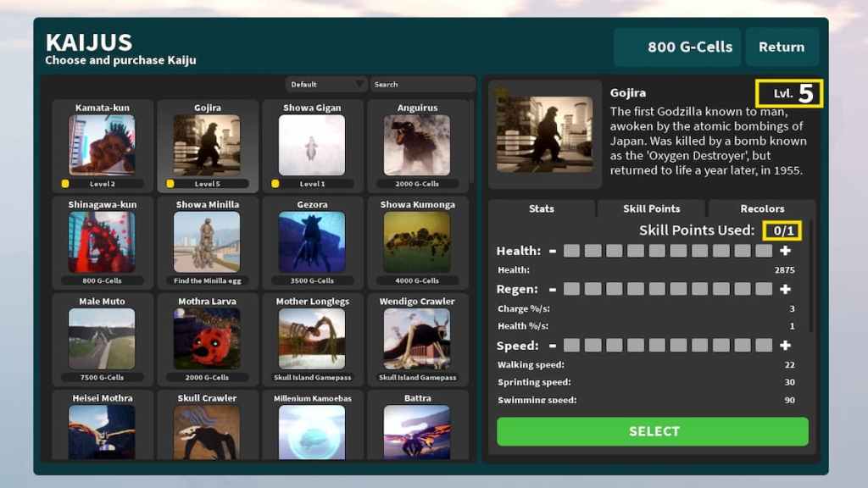Increase Speed with the plus button
This screenshot has width=868, height=488.
[785, 346]
